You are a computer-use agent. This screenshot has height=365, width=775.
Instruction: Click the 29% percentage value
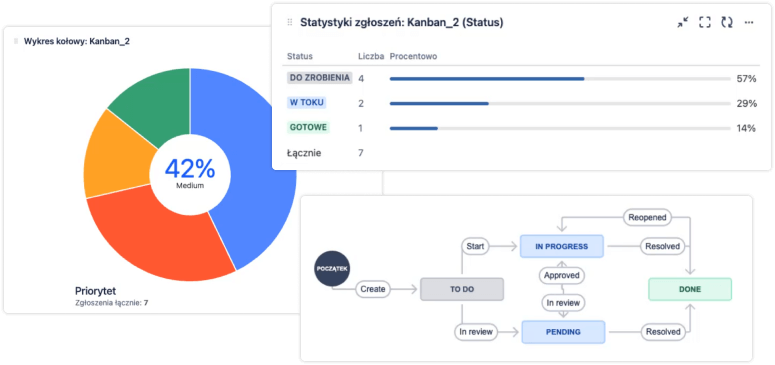click(746, 103)
